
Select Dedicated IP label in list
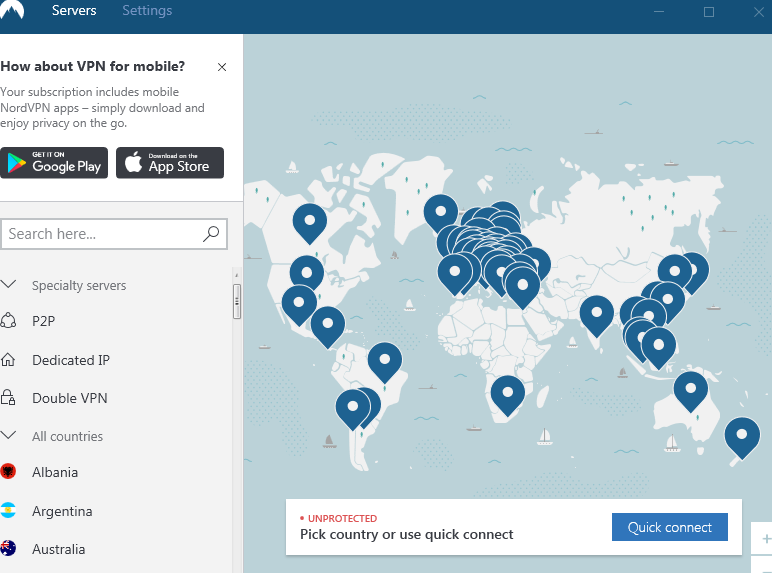71,360
